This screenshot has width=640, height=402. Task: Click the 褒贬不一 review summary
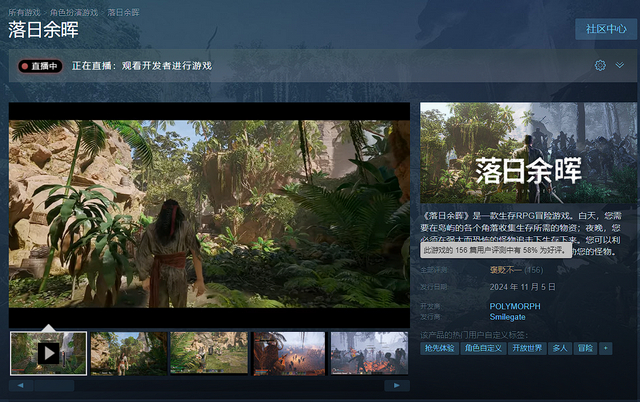pyautogui.click(x=505, y=270)
